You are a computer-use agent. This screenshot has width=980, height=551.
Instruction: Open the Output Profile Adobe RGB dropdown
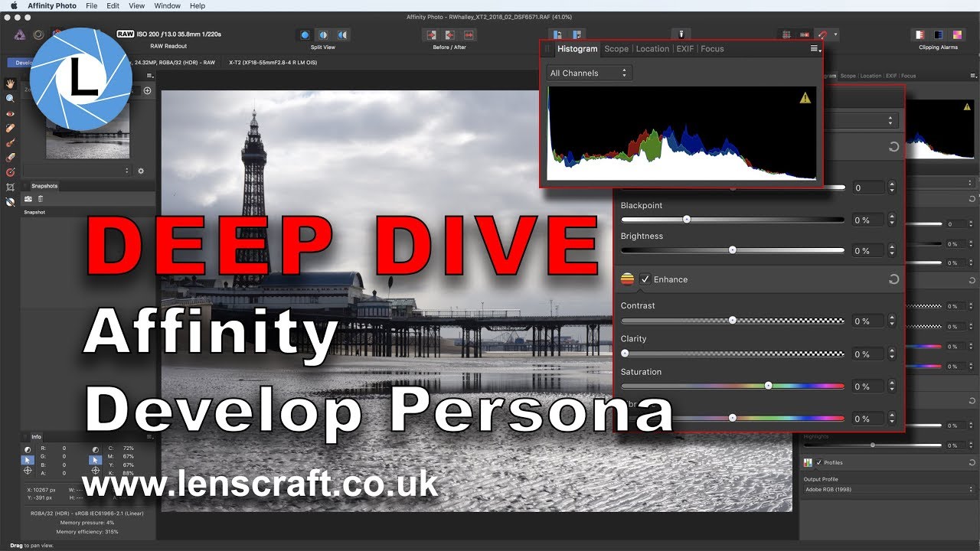(x=890, y=489)
